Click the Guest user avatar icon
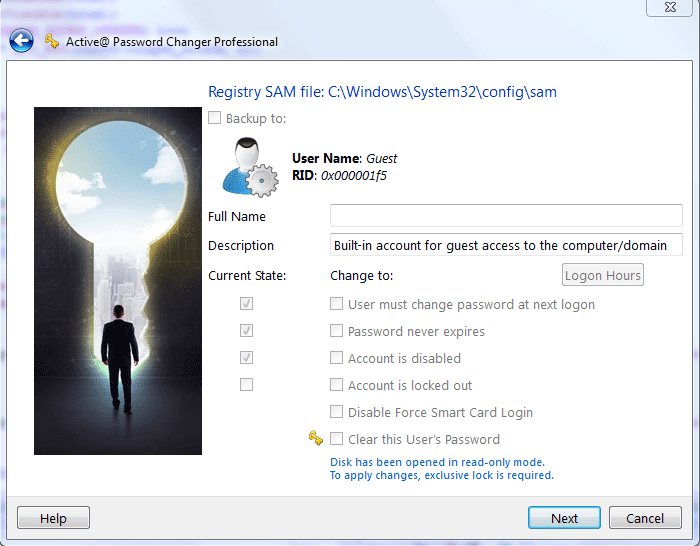700x546 pixels. pyautogui.click(x=250, y=167)
